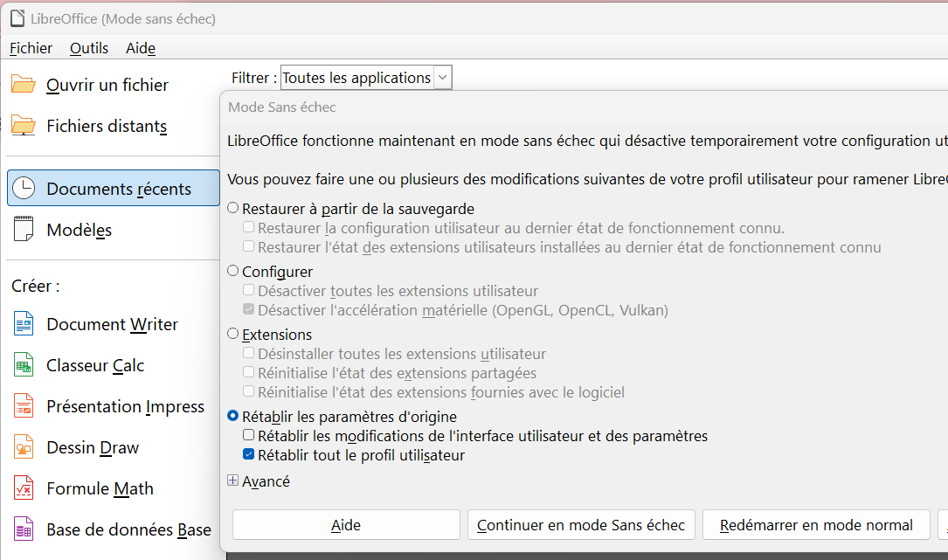Viewport: 948px width, 560px height.
Task: Check Désactiver toutes les extensions utilisateur
Action: (x=248, y=290)
